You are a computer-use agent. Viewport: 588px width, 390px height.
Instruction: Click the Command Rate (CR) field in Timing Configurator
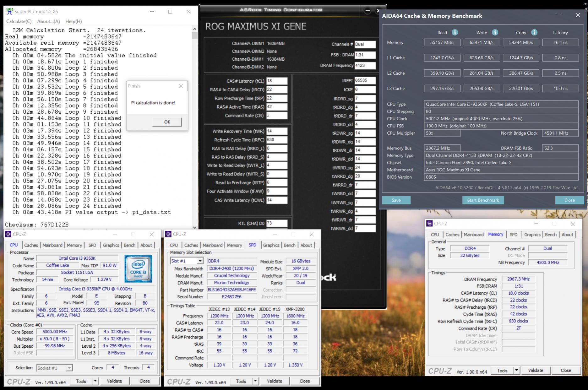[x=277, y=116]
